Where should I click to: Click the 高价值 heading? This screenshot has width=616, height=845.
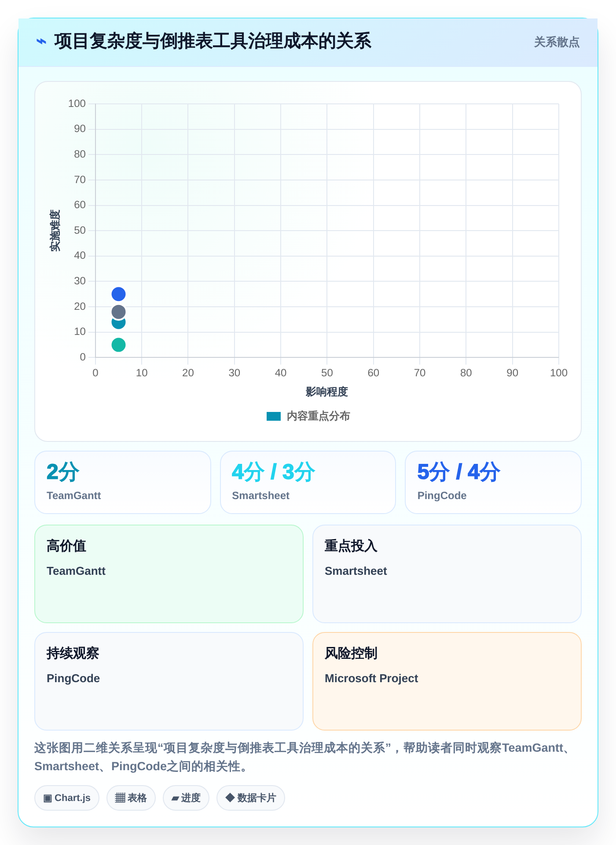pyautogui.click(x=66, y=546)
